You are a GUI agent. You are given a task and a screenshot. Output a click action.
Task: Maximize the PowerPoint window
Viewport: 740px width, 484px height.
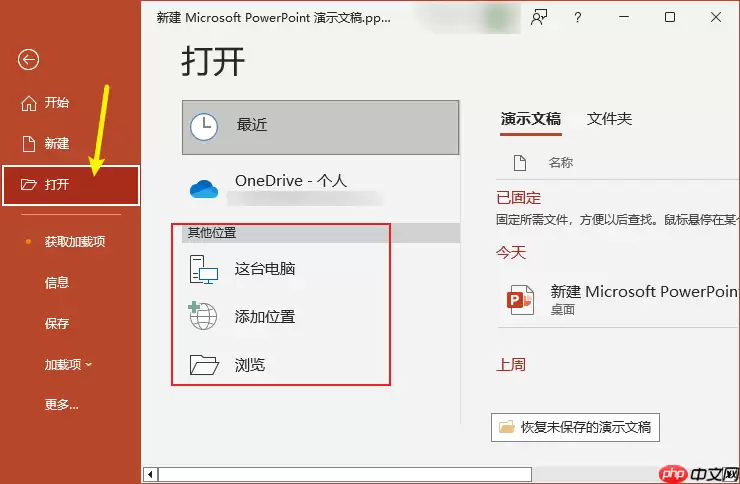670,17
